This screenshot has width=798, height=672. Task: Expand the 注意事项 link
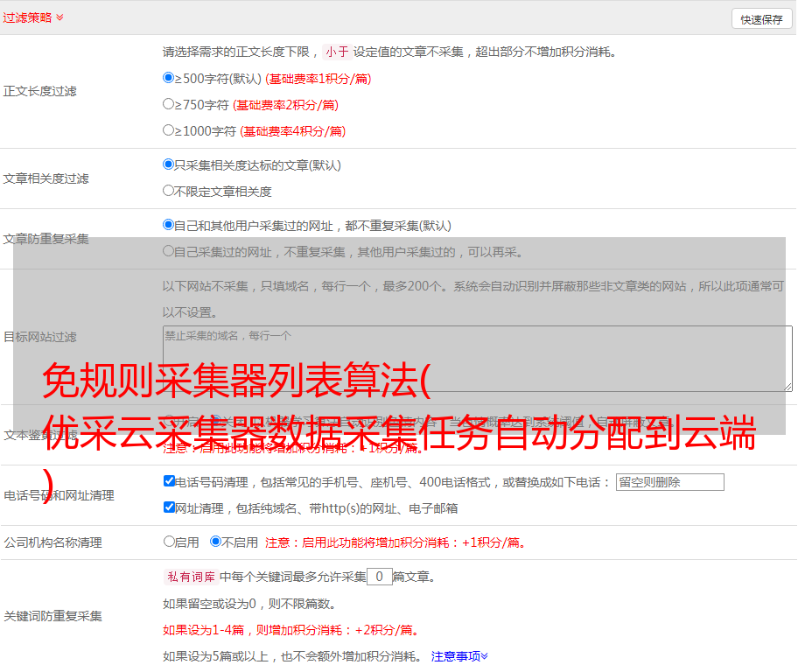(x=459, y=657)
